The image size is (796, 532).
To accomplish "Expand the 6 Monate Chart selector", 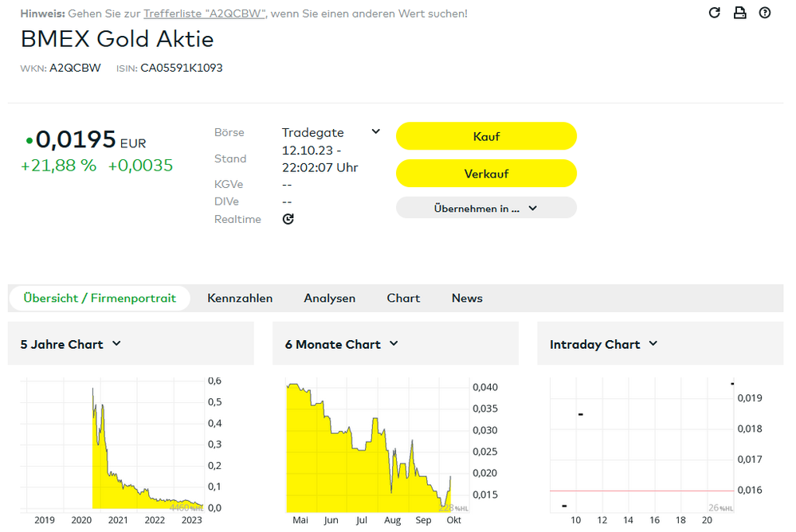I will point(342,344).
